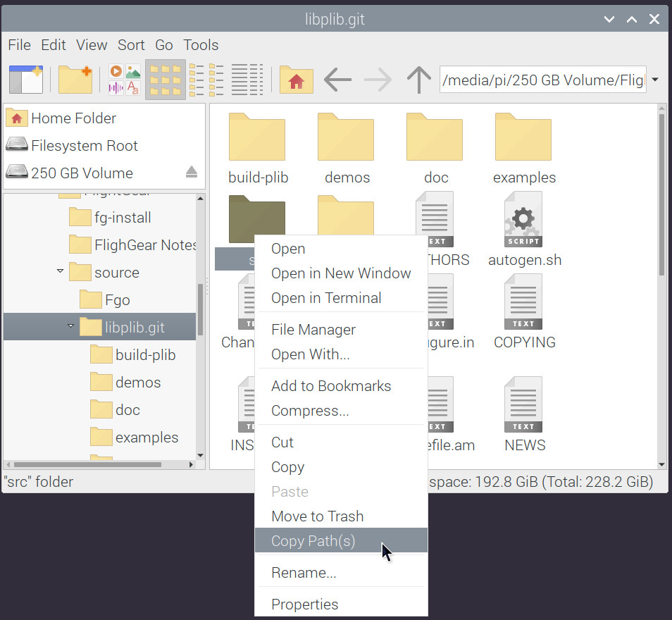
Task: Choose Open from context menu
Action: 341,249
